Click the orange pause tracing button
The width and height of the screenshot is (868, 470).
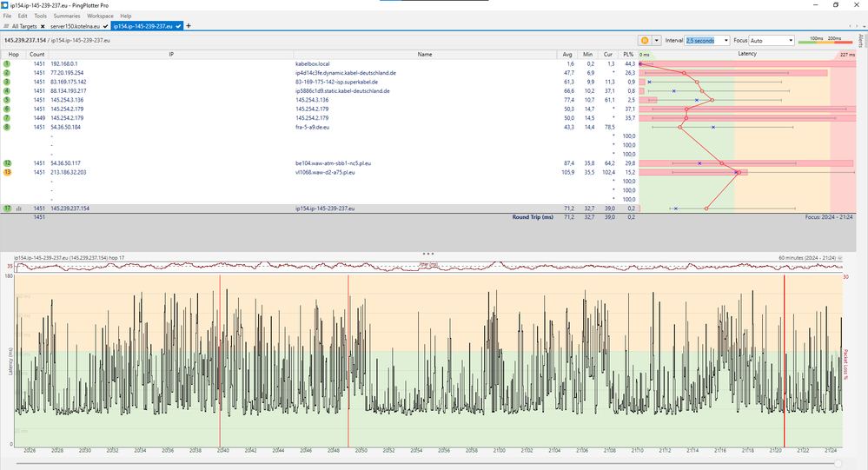(x=645, y=41)
